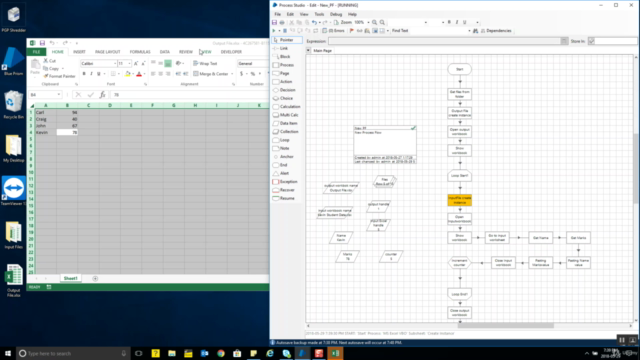640x360 pixels.
Task: Select the Collection stage tool
Action: [x=286, y=131]
